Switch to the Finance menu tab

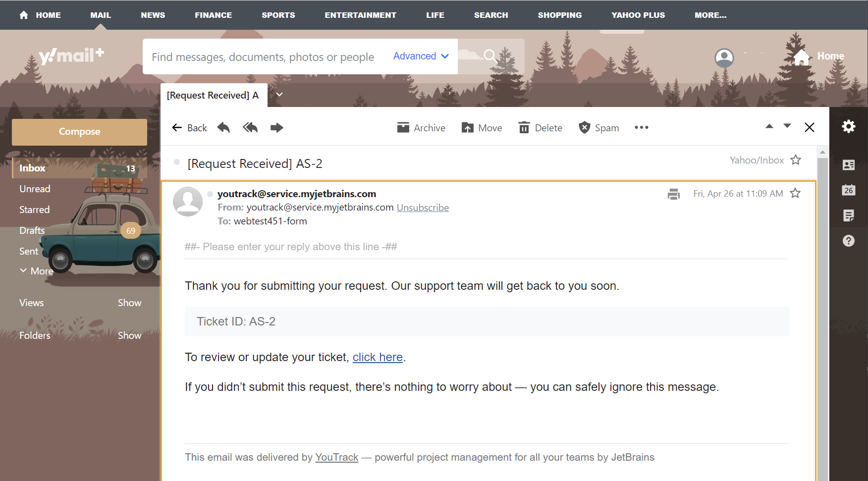pos(214,15)
